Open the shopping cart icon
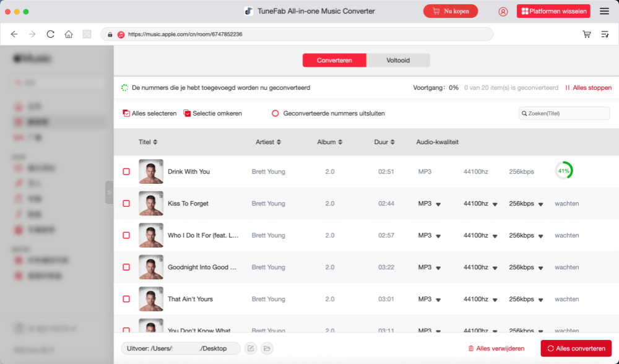This screenshot has height=364, width=619. [586, 35]
